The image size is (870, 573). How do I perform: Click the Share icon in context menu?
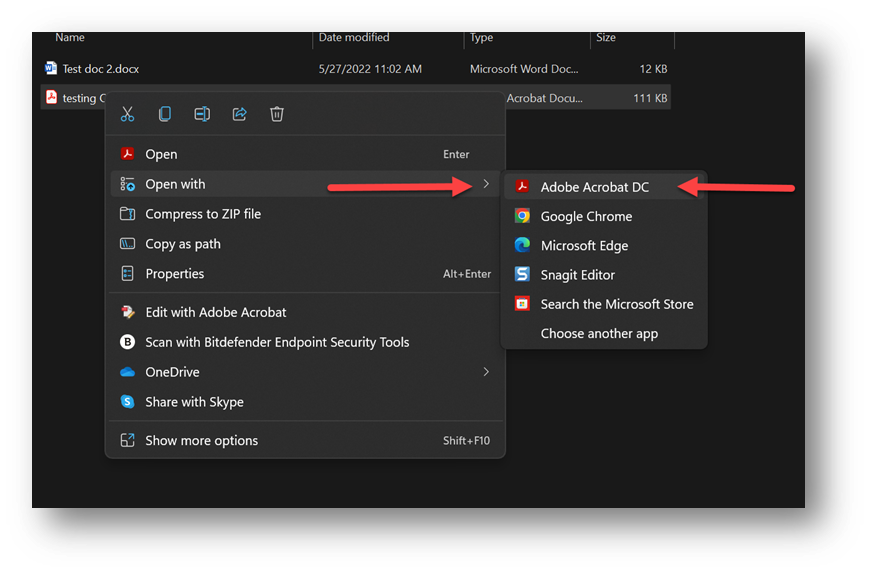pyautogui.click(x=240, y=114)
